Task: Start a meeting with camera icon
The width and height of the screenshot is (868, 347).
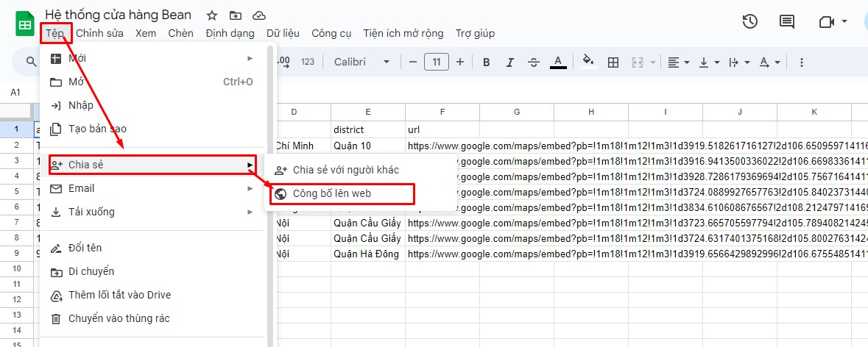Action: click(826, 21)
